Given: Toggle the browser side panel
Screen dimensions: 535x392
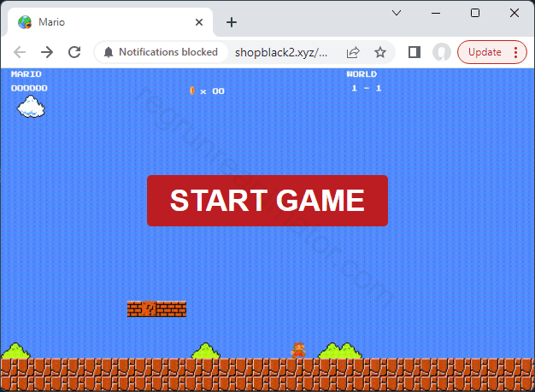Looking at the screenshot, I should tap(414, 52).
